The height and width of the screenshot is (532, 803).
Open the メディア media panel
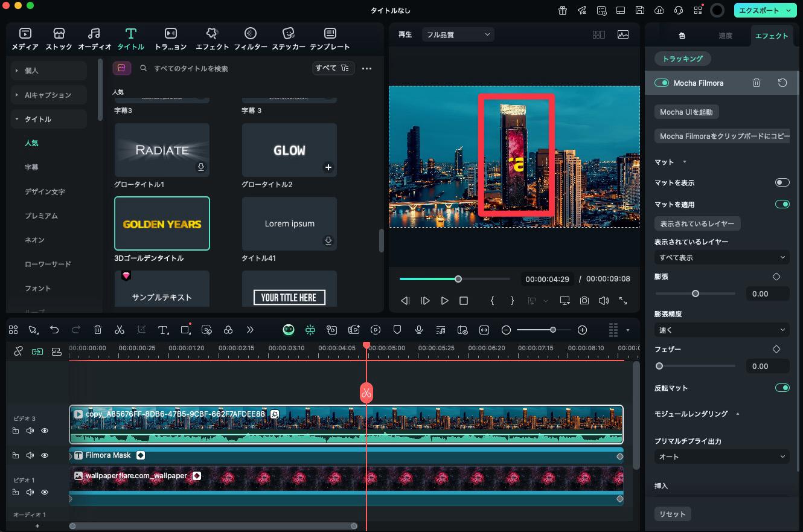click(25, 39)
